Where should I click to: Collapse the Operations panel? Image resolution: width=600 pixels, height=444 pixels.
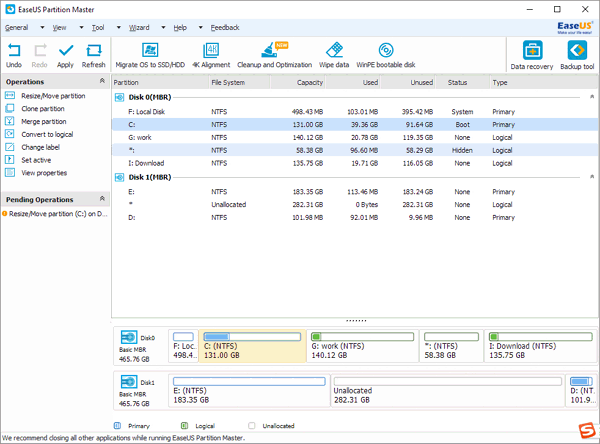(x=102, y=81)
